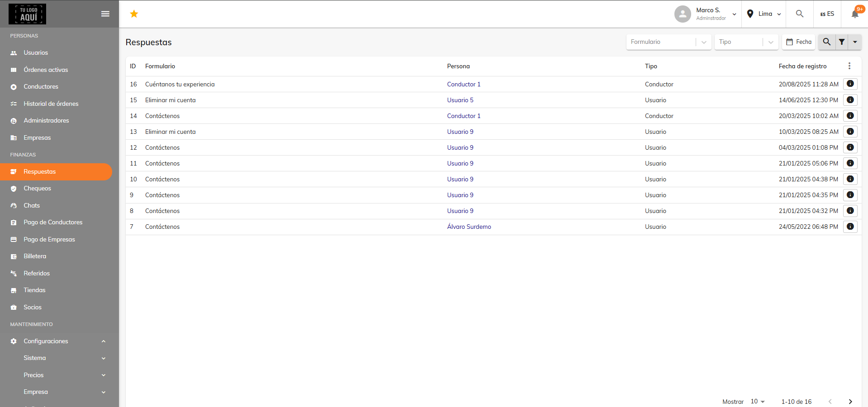The image size is (868, 407).
Task: Go to the next page of results
Action: [850, 402]
